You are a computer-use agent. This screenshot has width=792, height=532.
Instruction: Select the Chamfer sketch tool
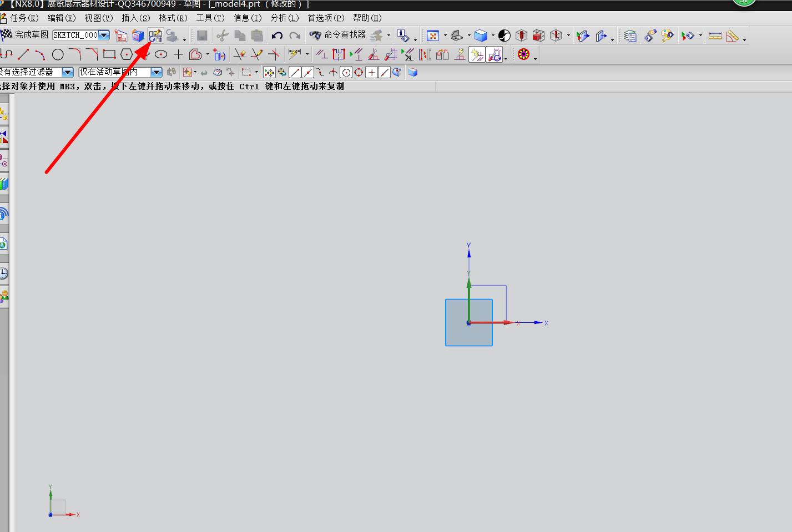(92, 54)
